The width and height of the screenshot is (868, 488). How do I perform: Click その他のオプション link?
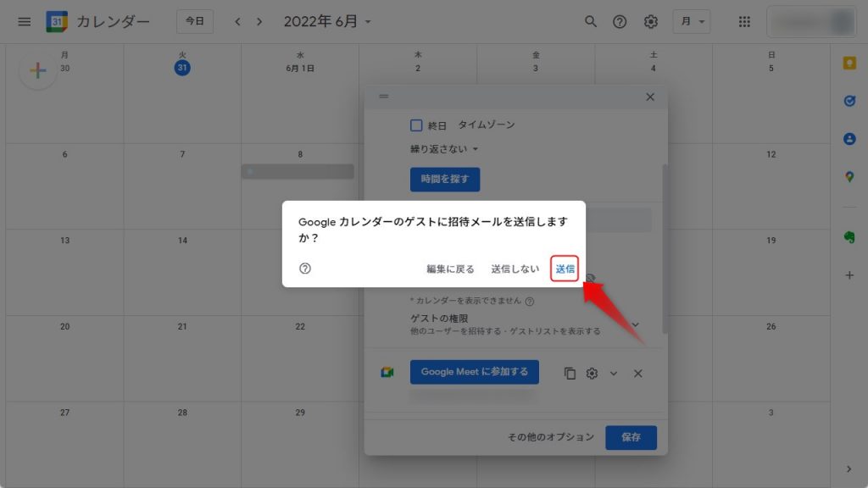point(551,437)
